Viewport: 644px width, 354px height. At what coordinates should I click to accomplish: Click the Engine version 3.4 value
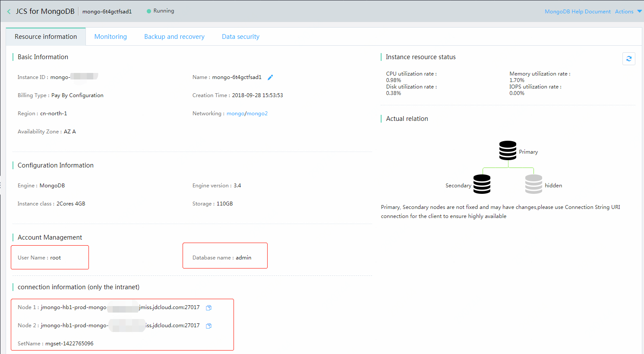[x=237, y=186]
